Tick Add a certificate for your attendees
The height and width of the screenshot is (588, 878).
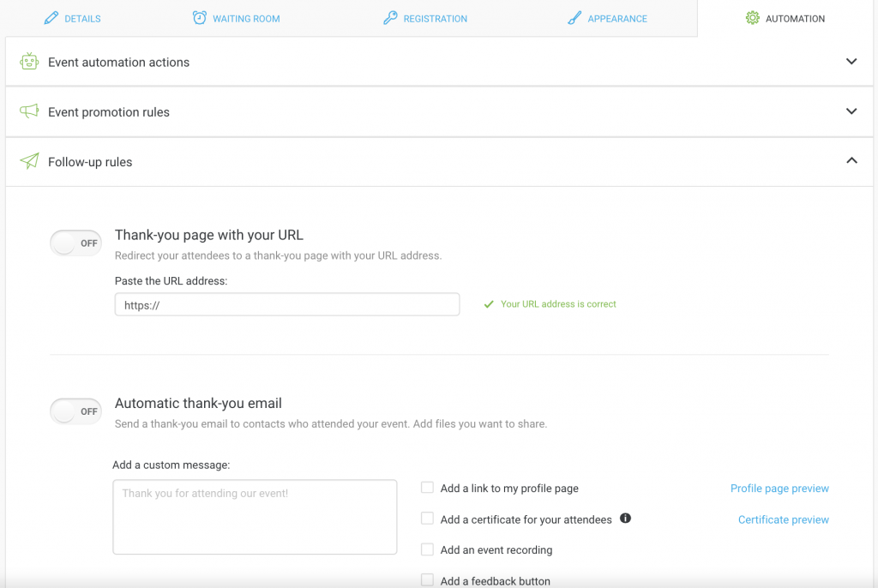coord(427,519)
